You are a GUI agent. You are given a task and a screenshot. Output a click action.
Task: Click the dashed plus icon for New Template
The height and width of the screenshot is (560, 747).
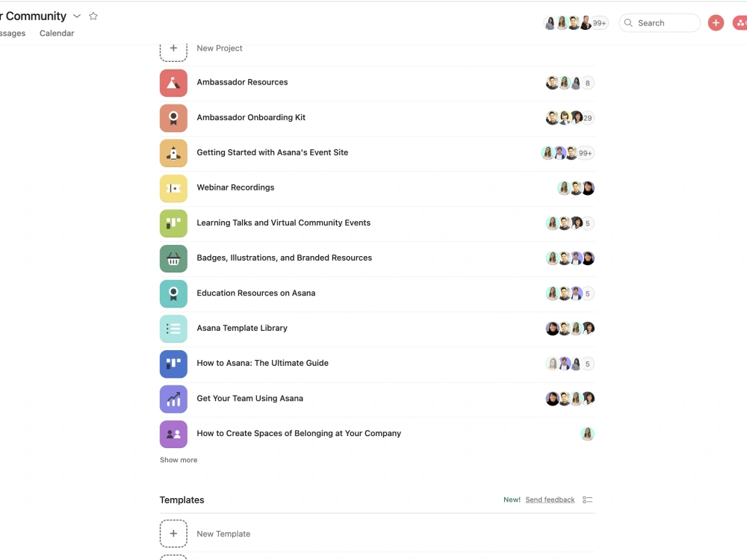173,534
